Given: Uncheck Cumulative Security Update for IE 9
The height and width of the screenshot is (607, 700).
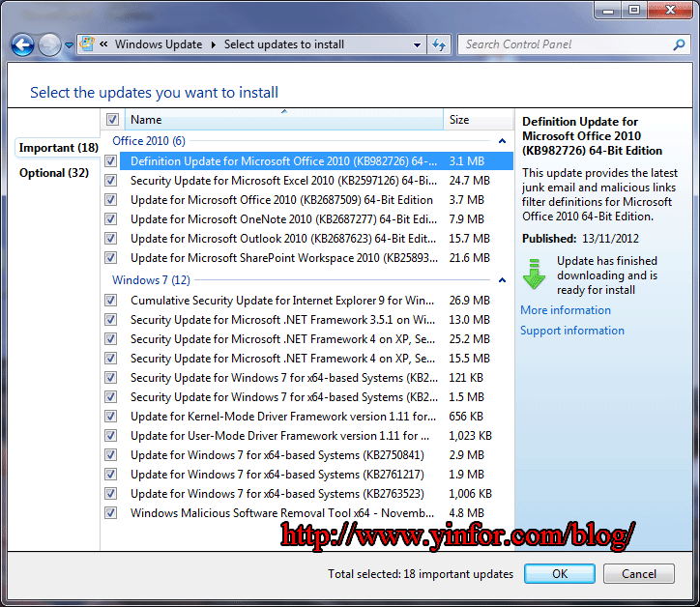Looking at the screenshot, I should [x=111, y=300].
